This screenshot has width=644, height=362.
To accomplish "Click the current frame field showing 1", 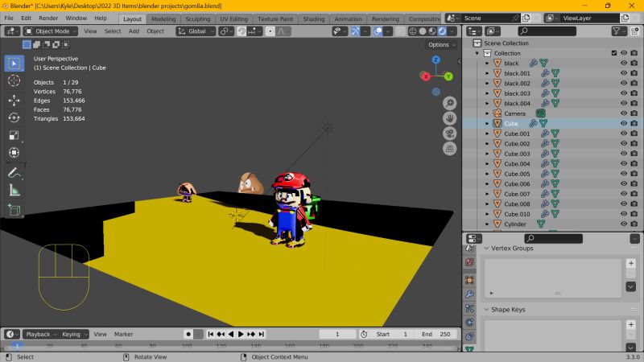I will pyautogui.click(x=337, y=334).
